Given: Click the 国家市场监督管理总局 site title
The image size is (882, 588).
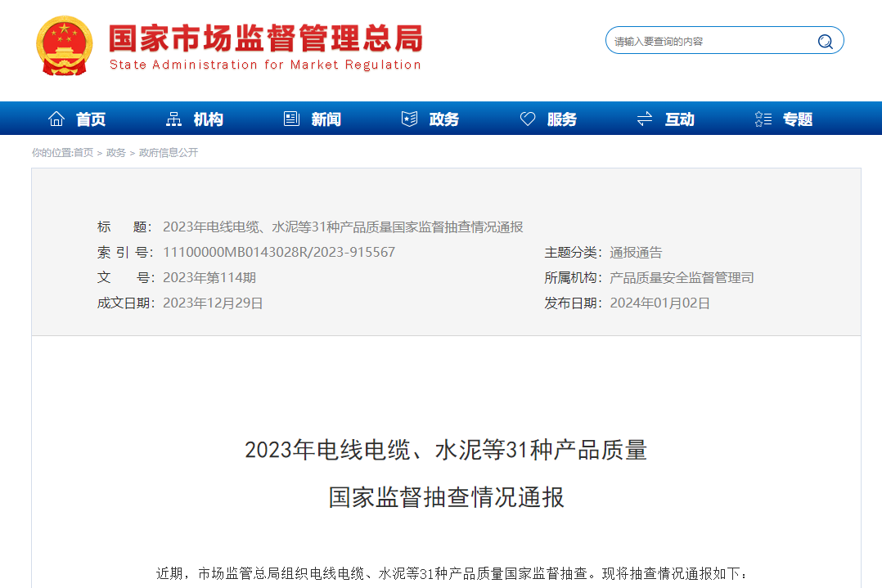Looking at the screenshot, I should (x=265, y=38).
